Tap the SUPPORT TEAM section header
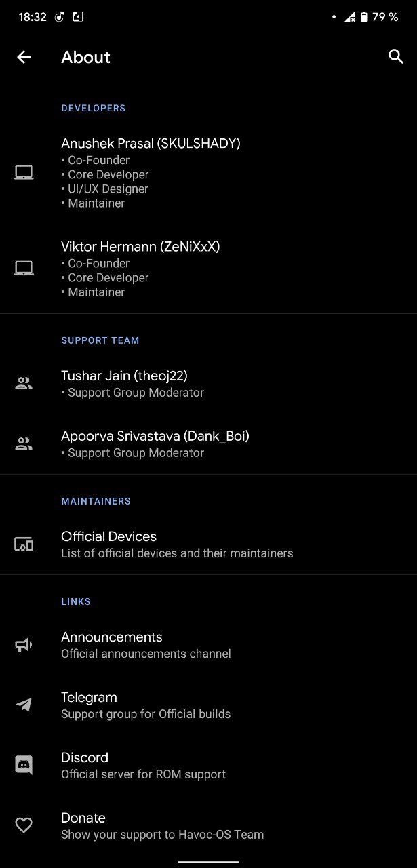417x868 pixels. [x=100, y=340]
